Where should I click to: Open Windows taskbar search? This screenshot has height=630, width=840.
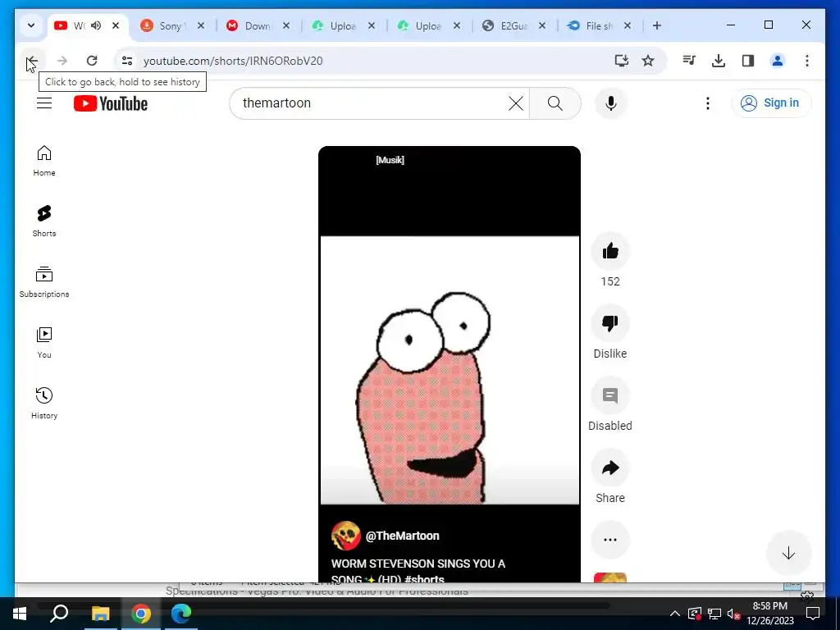[59, 614]
